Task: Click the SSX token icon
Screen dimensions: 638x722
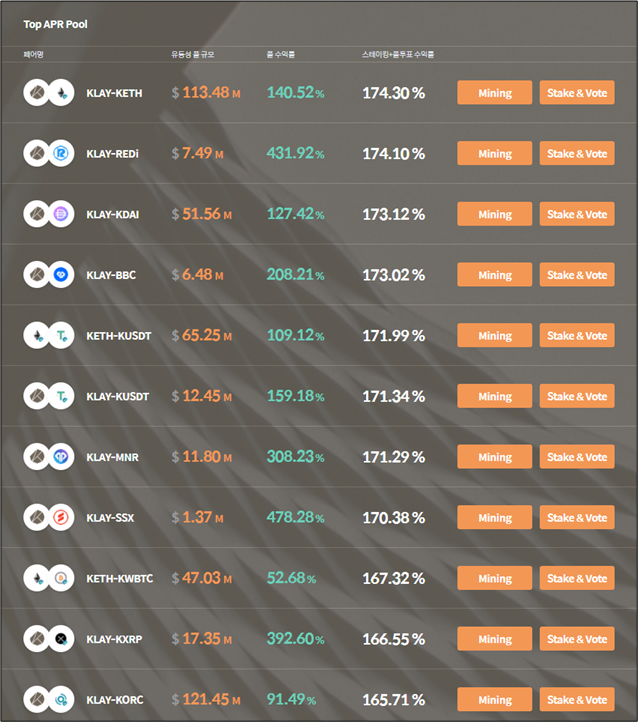Action: [61, 518]
